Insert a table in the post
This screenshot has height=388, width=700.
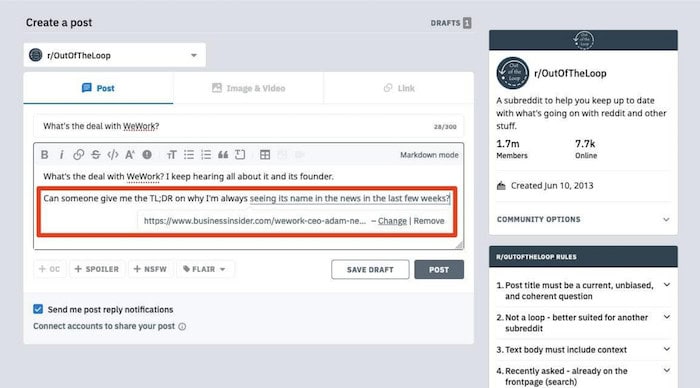click(x=265, y=155)
